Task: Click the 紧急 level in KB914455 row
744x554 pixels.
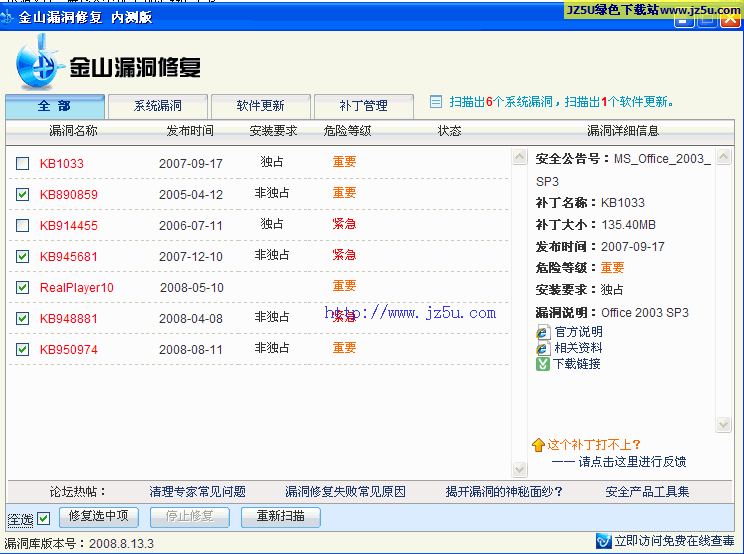Action: [x=344, y=224]
